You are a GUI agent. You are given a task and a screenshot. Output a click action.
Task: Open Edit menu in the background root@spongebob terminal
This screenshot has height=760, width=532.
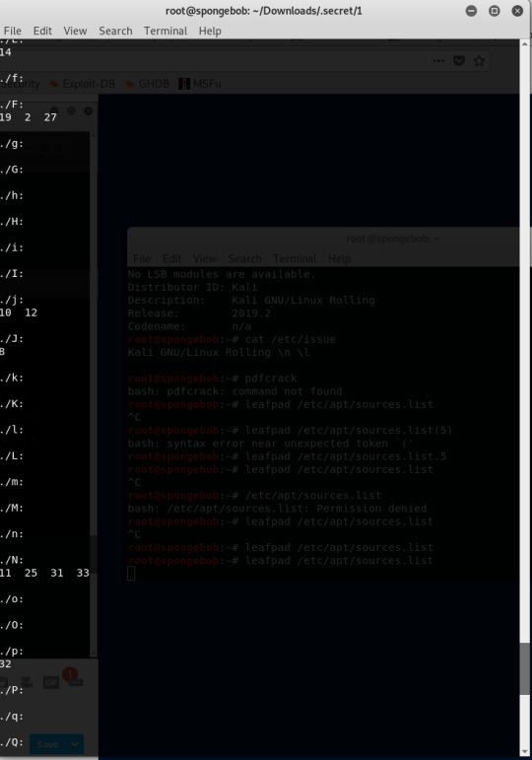click(171, 259)
